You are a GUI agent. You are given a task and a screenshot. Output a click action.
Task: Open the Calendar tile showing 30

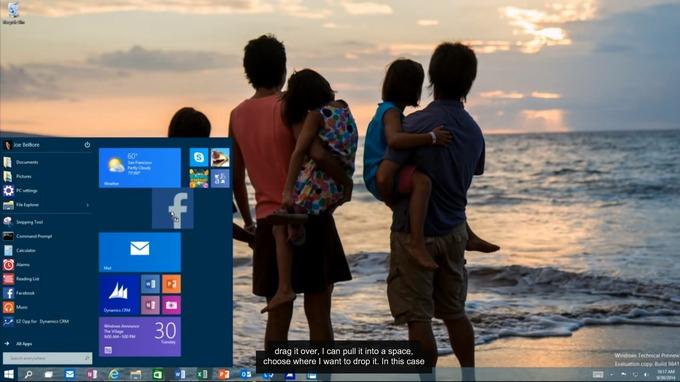pyautogui.click(x=140, y=337)
